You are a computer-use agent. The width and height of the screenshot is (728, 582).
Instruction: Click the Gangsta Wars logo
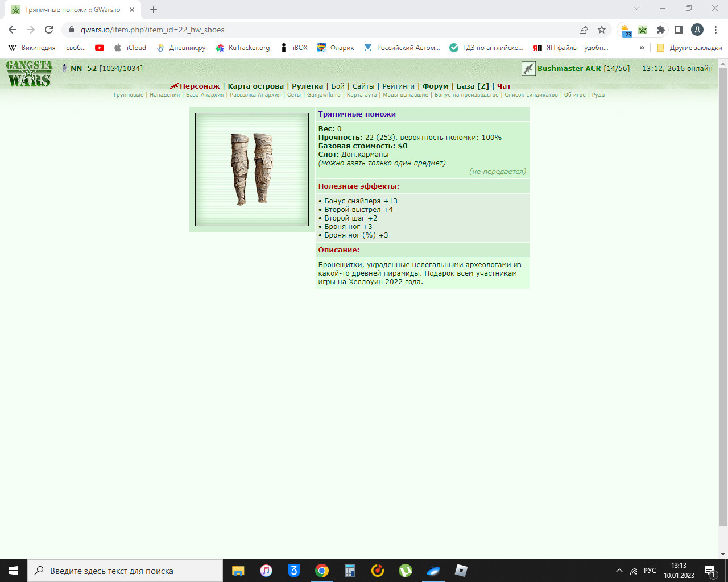29,73
